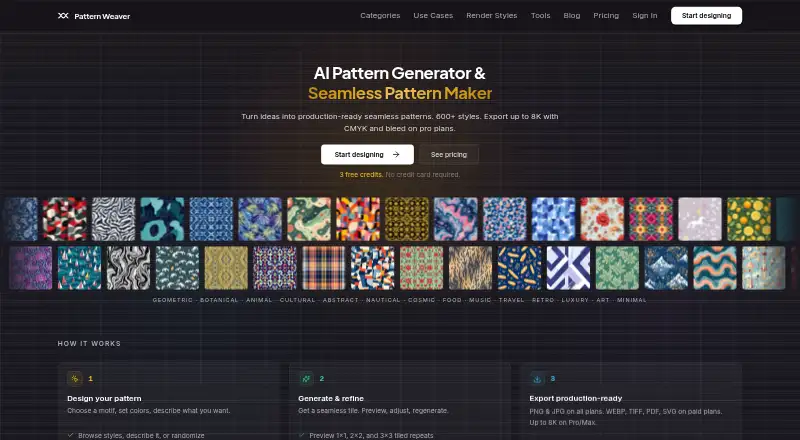Click the NAUTICAL category label

[x=383, y=300]
